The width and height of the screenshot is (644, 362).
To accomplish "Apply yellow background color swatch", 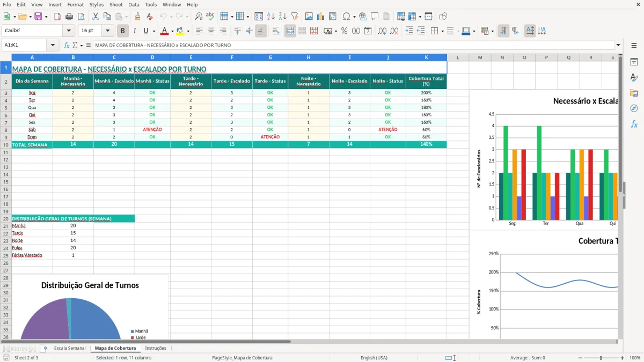I will click(180, 31).
